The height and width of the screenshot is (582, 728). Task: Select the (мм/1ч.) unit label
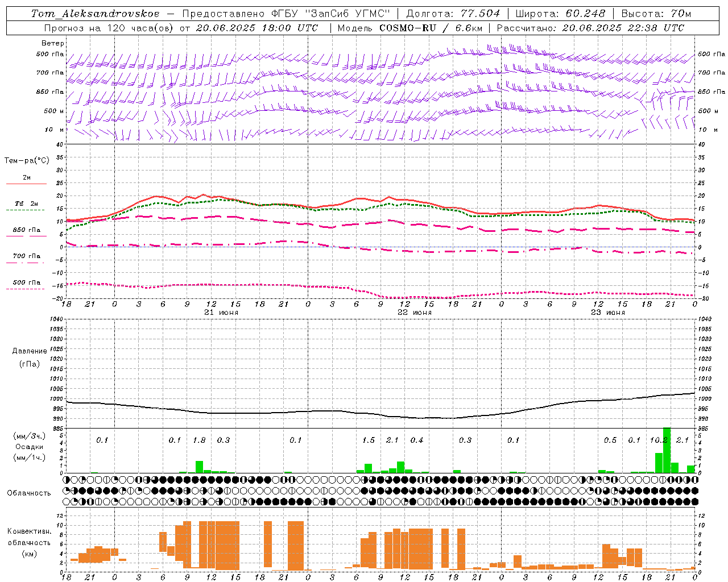coord(28,458)
